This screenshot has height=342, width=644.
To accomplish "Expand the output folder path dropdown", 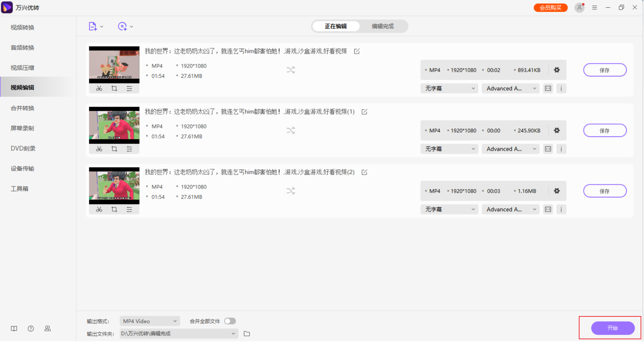I will click(x=233, y=334).
